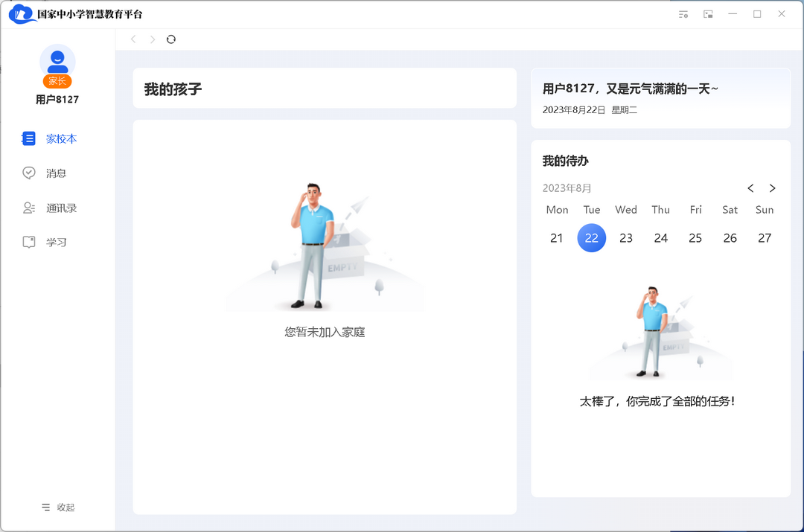This screenshot has height=532, width=804.
Task: Select date 25 on the calendar
Action: (695, 237)
